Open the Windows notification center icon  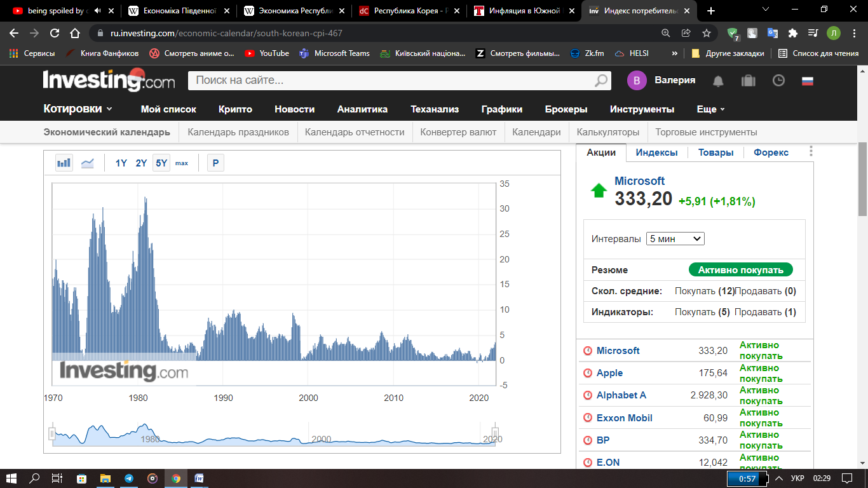pos(846,478)
